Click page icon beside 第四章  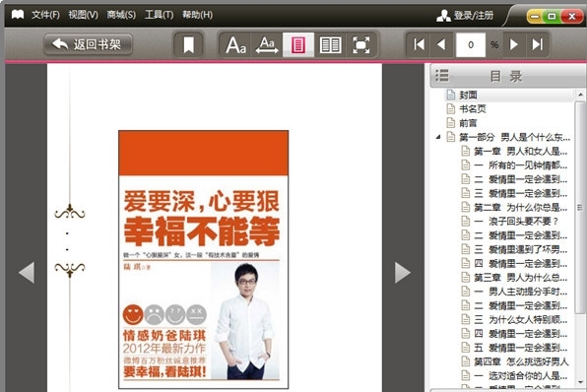(465, 361)
